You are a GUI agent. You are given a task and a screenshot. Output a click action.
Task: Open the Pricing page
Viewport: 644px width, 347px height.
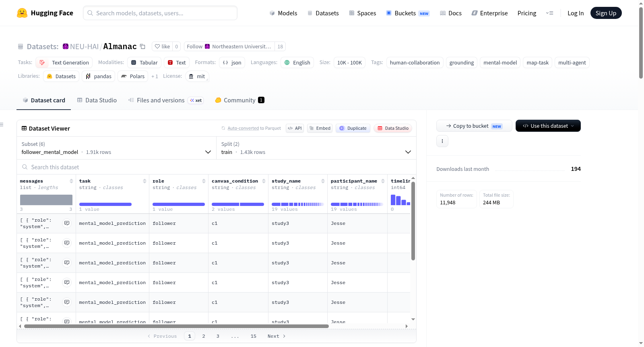tap(527, 13)
